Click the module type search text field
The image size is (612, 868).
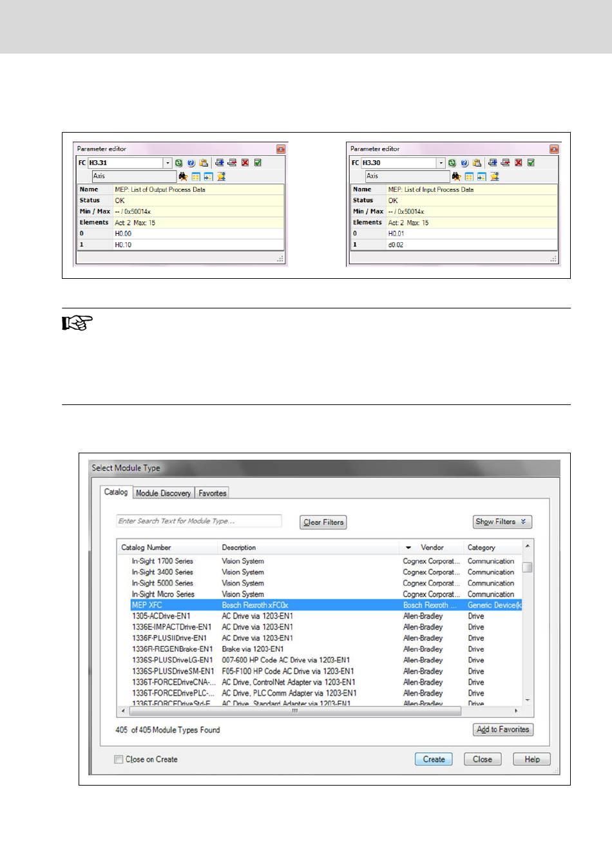pyautogui.click(x=199, y=521)
